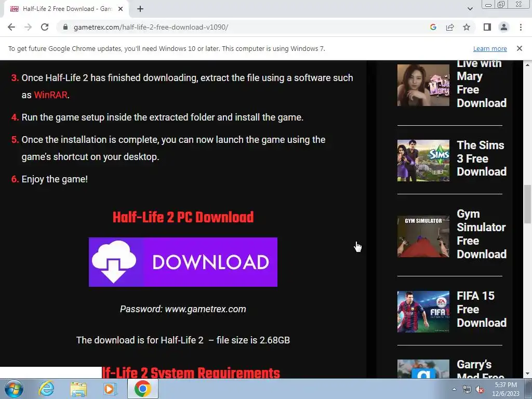Click the page vertical scrollbar thumb
Viewport: 532px width, 399px height.
pos(527,204)
